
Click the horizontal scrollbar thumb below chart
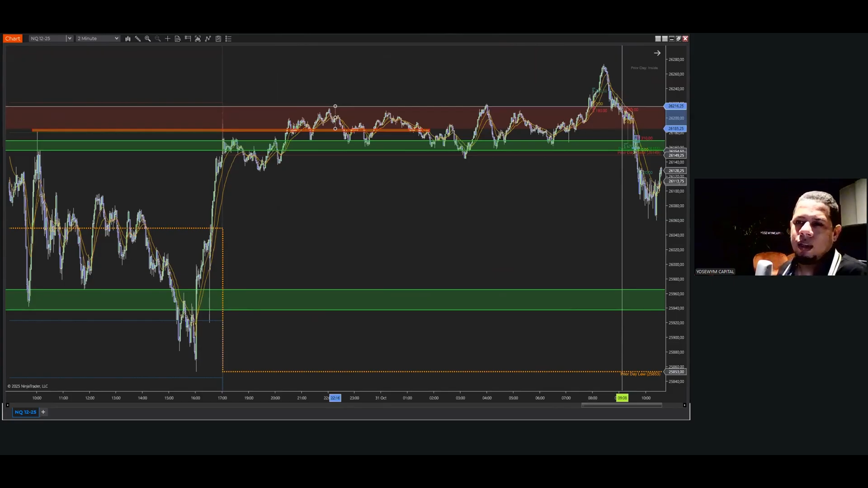(x=621, y=405)
